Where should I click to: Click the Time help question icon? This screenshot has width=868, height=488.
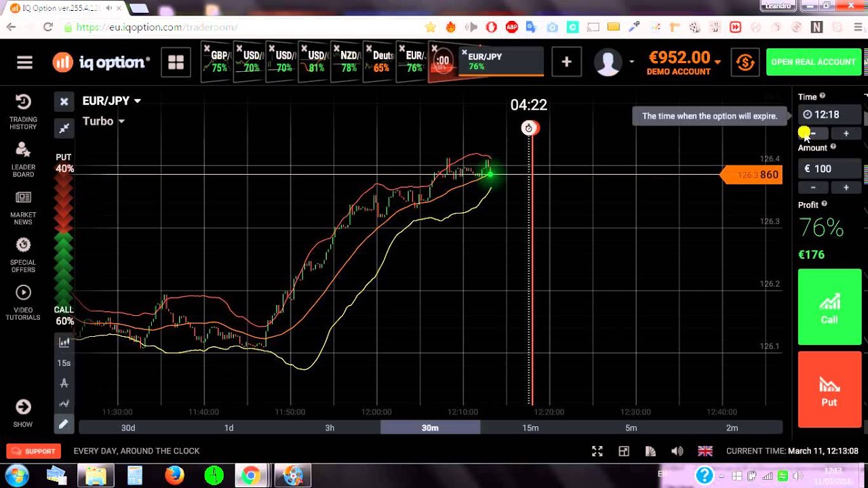tap(823, 96)
